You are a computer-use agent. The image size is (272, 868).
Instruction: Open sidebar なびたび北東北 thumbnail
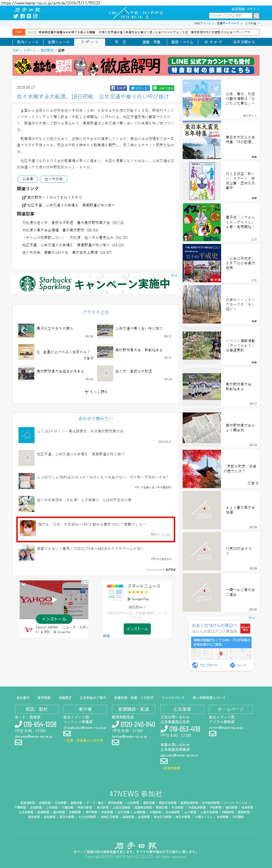202,98
